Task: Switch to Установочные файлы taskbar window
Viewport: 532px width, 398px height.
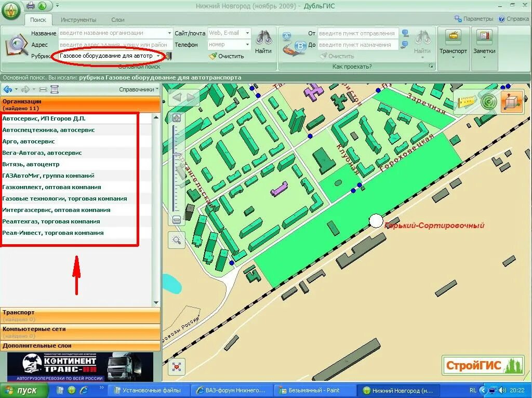Action: click(x=148, y=391)
